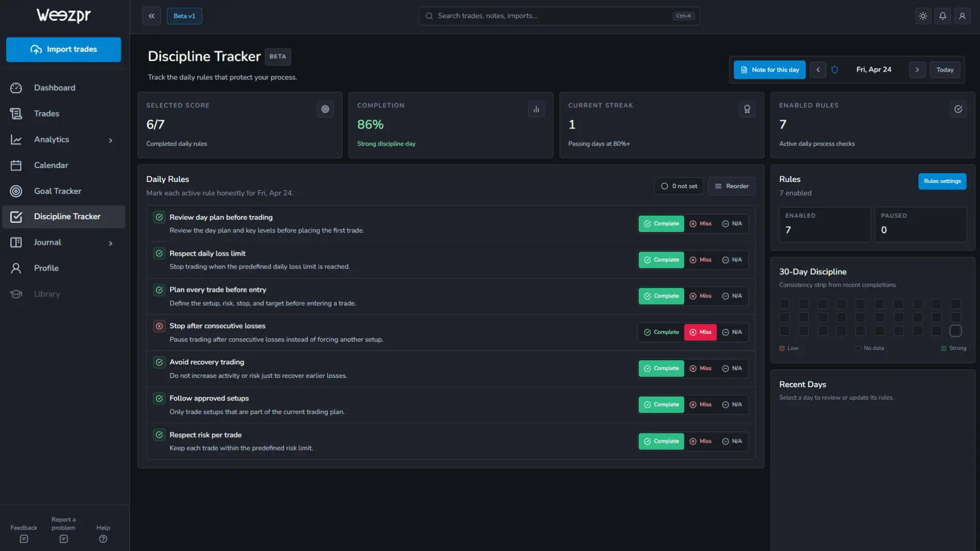Mark Avoid recovery trading as Miss
Image resolution: width=980 pixels, height=551 pixels.
point(700,369)
